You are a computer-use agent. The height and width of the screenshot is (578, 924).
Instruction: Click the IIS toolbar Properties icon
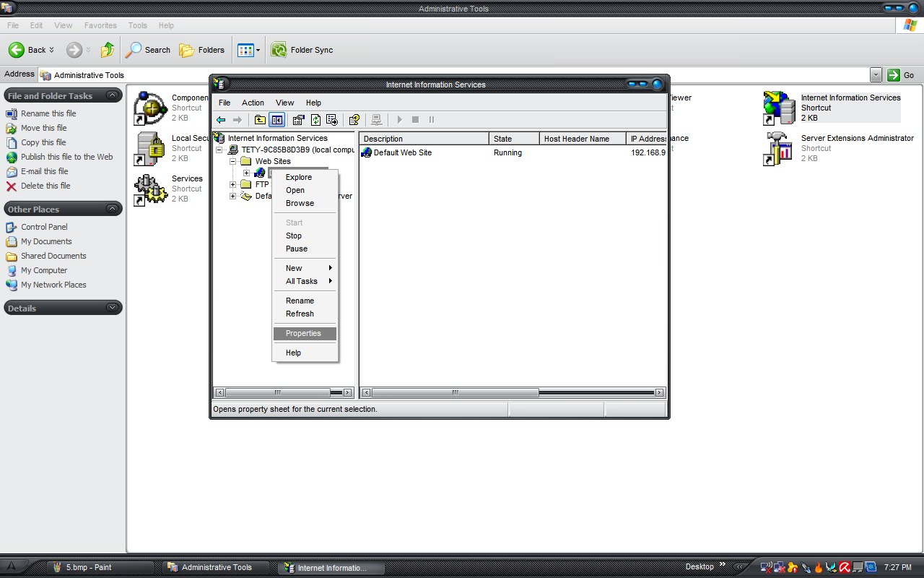click(x=298, y=120)
